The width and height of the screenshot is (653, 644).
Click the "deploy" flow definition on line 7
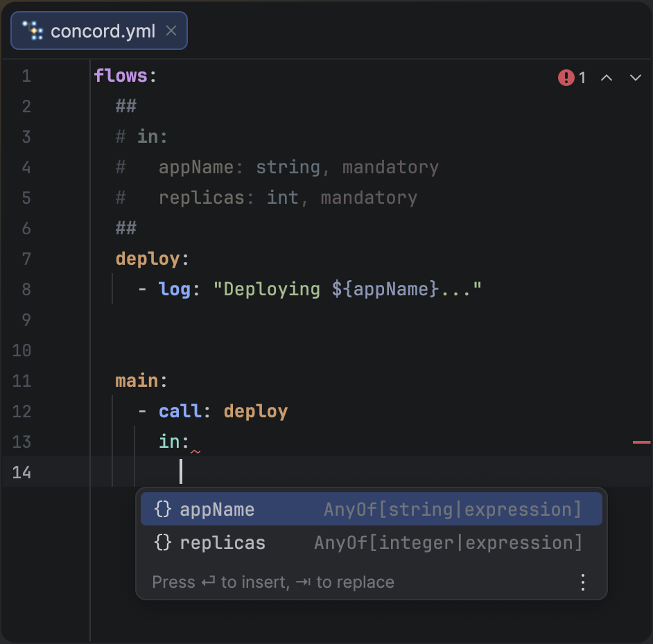pyautogui.click(x=148, y=259)
